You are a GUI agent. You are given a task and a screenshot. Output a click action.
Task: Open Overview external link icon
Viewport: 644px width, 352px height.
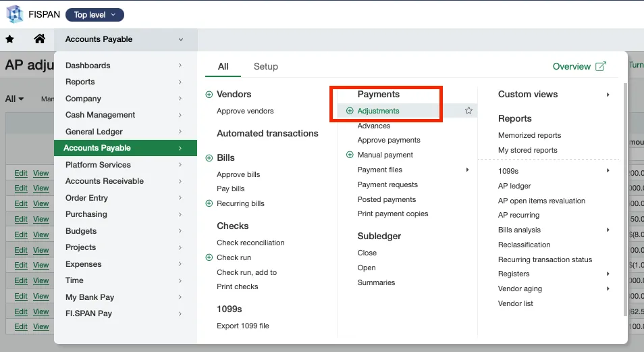tap(601, 66)
